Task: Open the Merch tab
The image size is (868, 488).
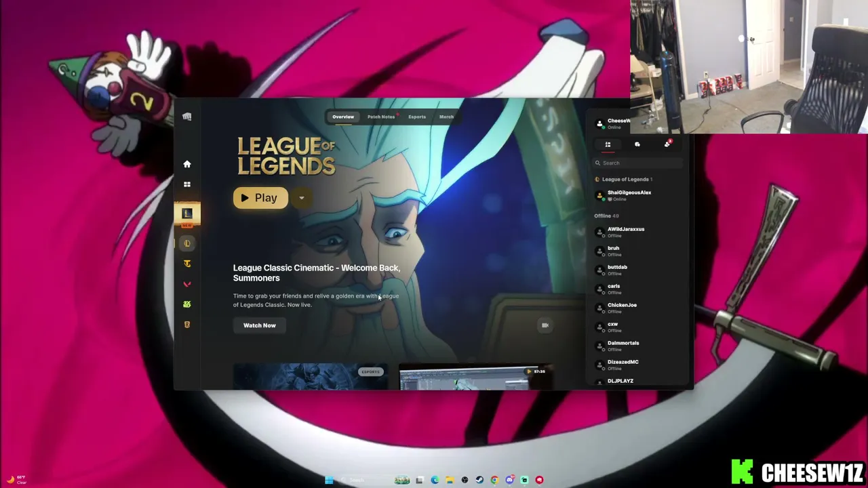Action: (x=446, y=117)
